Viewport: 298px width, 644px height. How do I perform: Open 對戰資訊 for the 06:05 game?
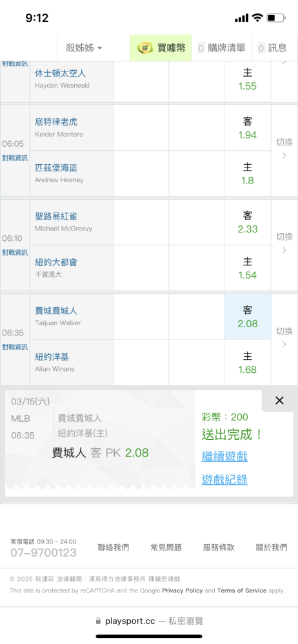pos(15,158)
